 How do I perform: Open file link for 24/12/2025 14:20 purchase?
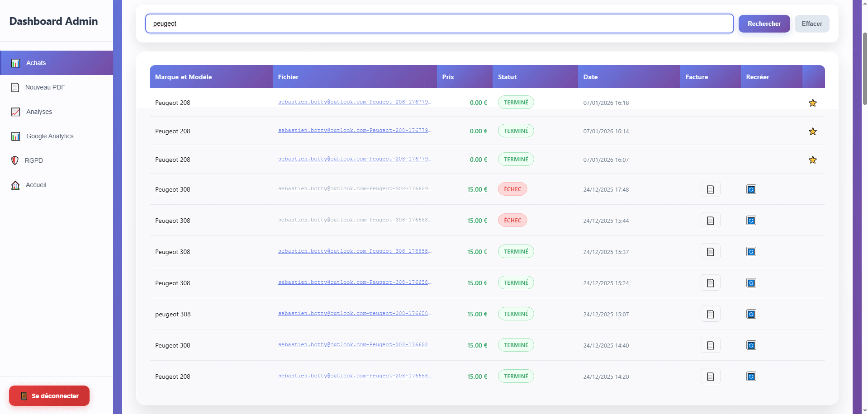[355, 376]
